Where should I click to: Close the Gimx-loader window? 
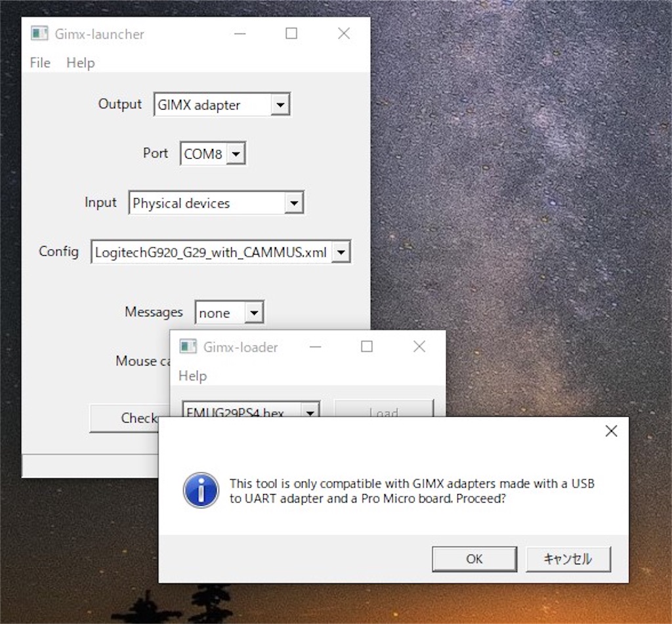point(419,346)
